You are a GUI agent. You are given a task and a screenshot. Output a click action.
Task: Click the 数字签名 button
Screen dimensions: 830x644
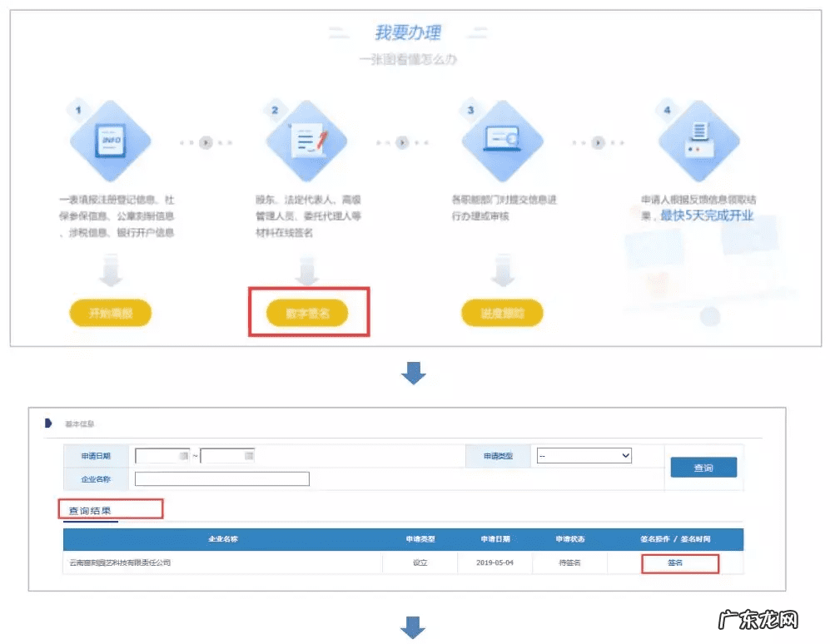pos(308,314)
